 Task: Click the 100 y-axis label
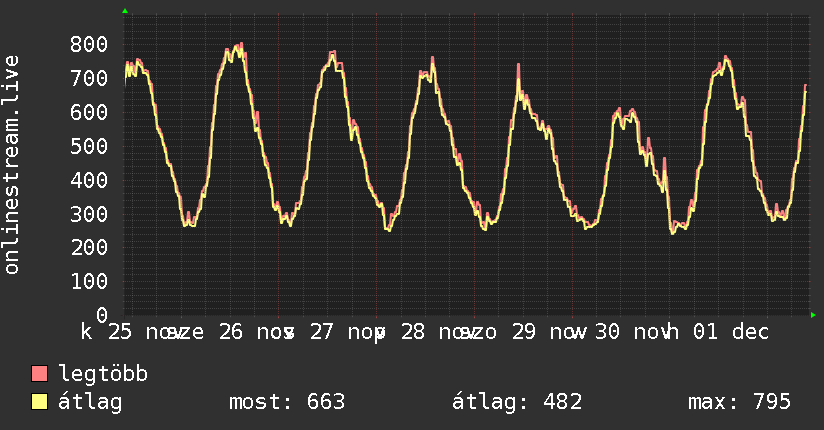89,281
